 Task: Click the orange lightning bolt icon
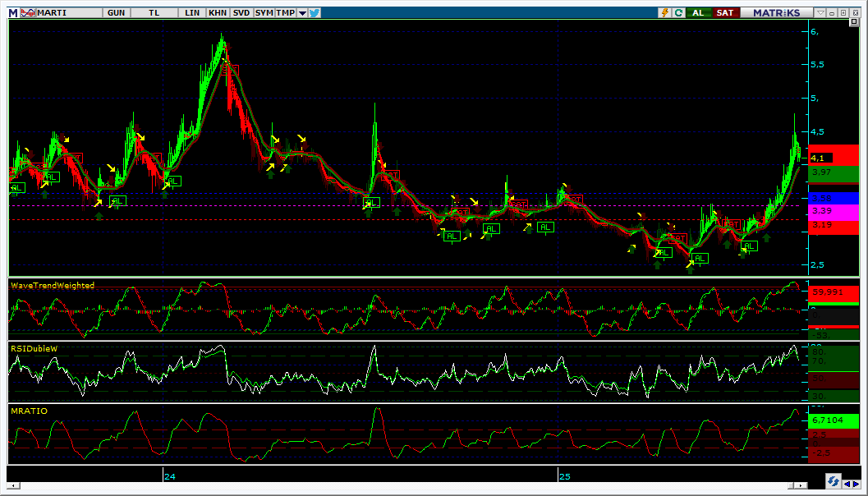tap(664, 13)
